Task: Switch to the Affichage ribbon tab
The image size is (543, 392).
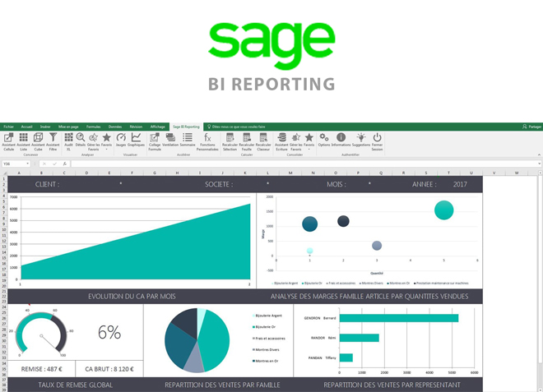Action: pos(158,127)
